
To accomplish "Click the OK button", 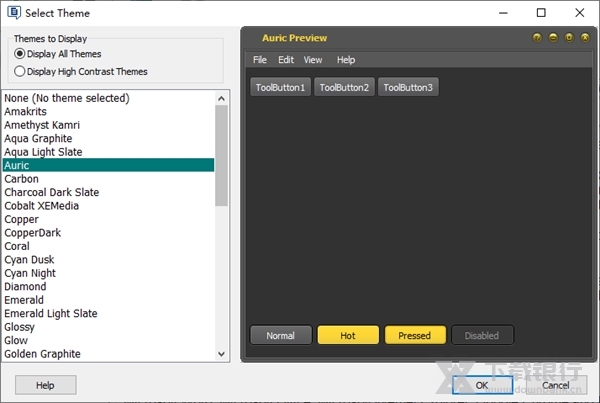I will [481, 385].
